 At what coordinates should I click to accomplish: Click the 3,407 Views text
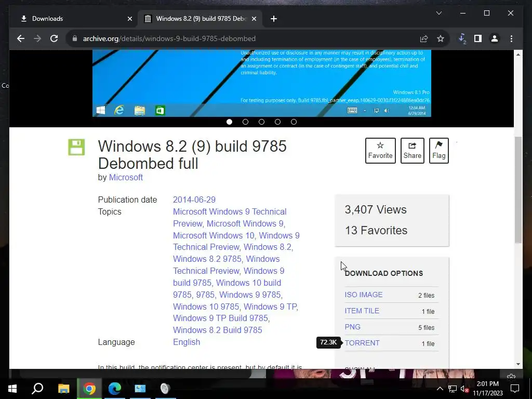[376, 210]
